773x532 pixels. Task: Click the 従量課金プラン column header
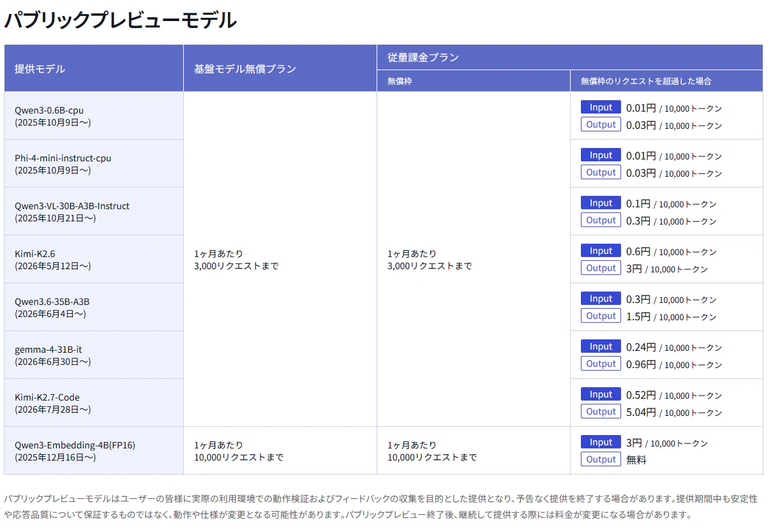coord(570,57)
